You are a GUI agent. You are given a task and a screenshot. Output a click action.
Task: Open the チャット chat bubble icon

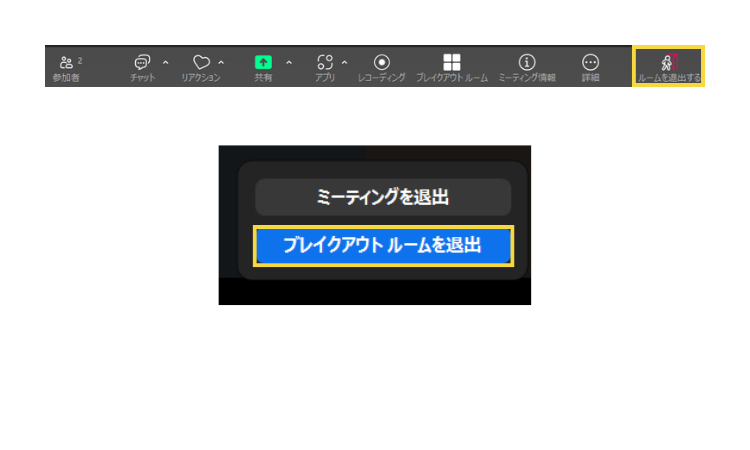point(142,62)
